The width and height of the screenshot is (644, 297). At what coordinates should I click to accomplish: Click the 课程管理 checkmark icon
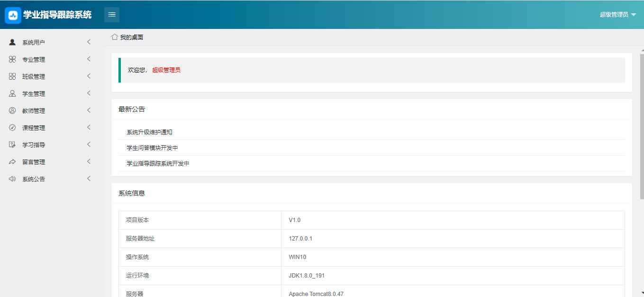(12, 128)
